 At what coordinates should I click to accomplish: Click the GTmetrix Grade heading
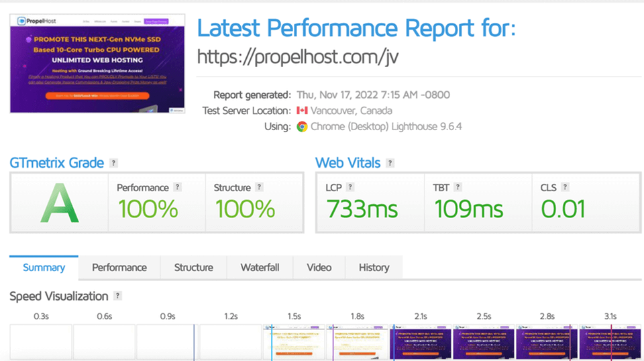tap(56, 163)
